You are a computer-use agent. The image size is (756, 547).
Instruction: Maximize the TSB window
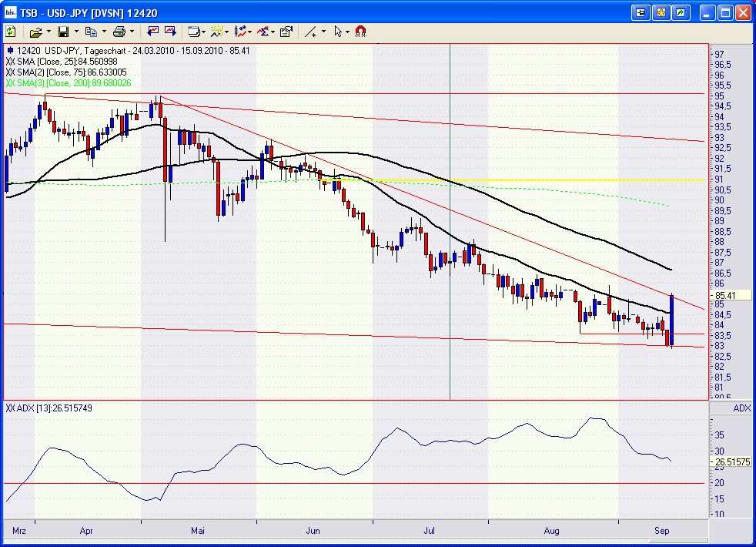pyautogui.click(x=725, y=12)
